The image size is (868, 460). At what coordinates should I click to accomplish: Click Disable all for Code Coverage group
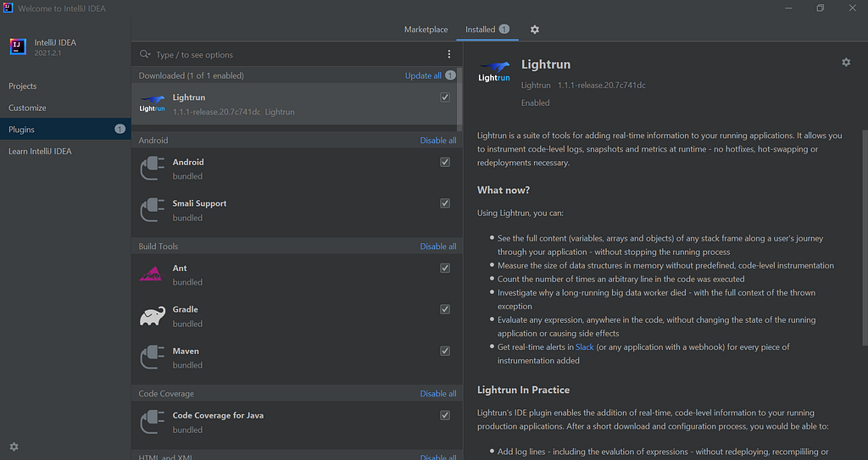[438, 394]
